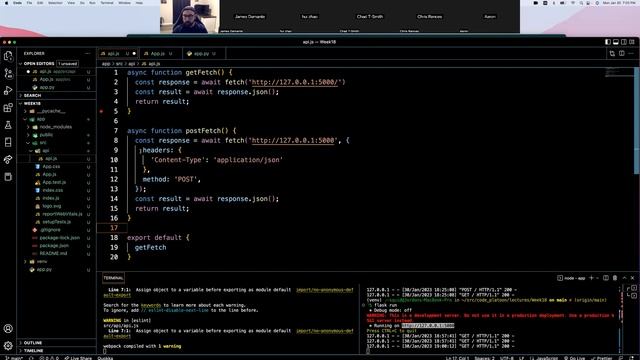This screenshot has height=360, width=640.
Task: Click the main git branch status item
Action: tap(14, 358)
